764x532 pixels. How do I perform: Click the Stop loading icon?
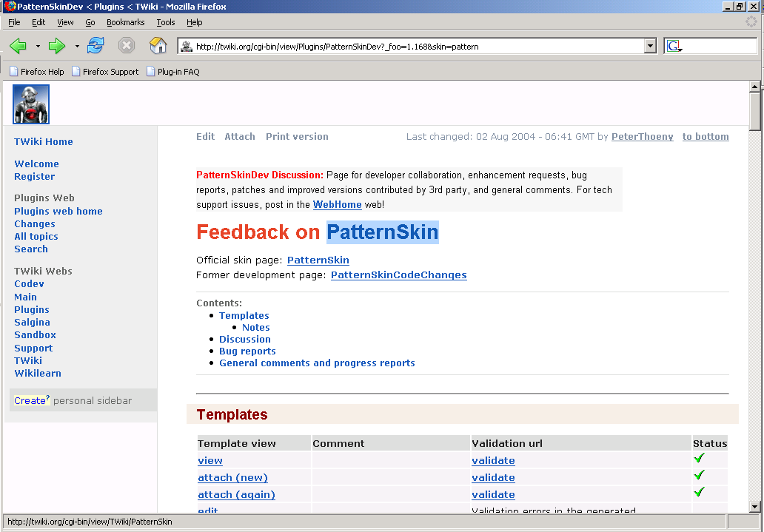pos(127,46)
